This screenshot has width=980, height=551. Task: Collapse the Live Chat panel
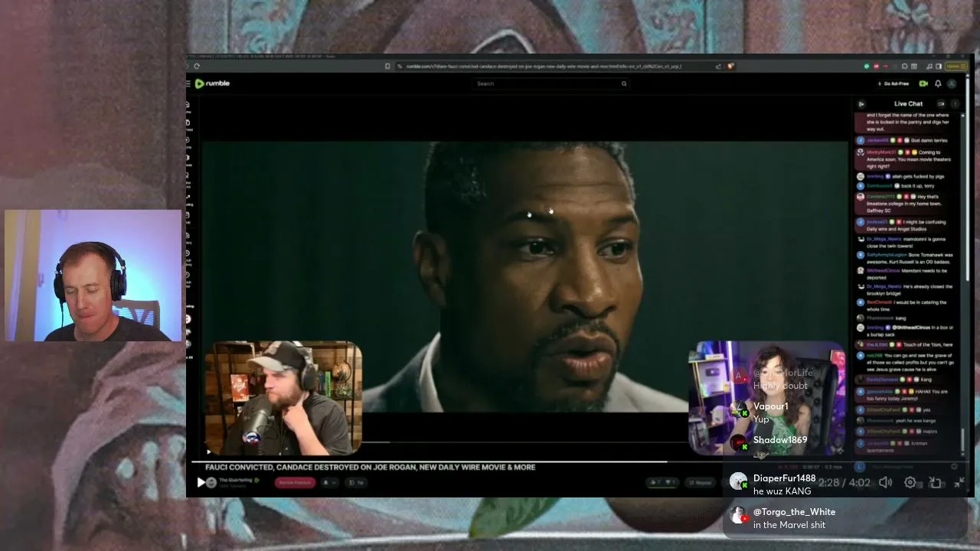click(x=861, y=104)
